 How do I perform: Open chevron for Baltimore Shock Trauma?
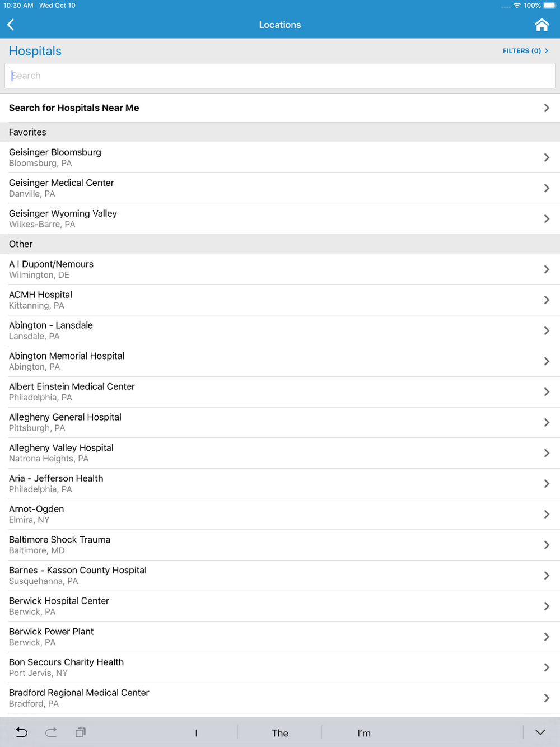(x=547, y=545)
